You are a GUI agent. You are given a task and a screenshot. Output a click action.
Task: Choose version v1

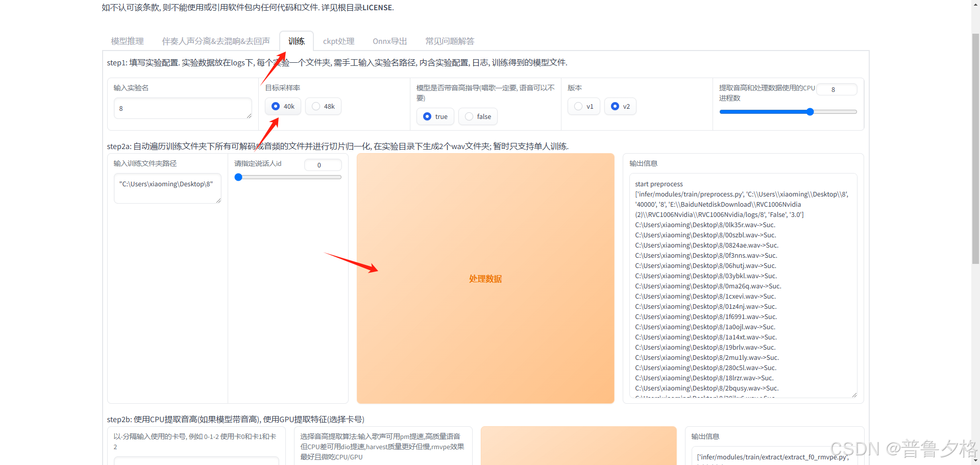point(584,106)
